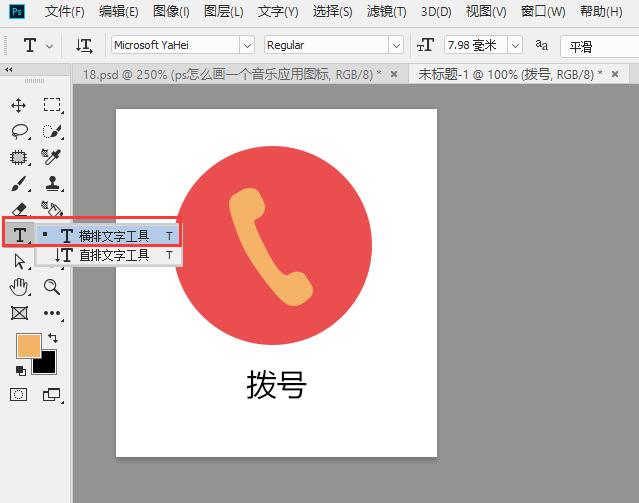Select the Zoom magnifier tool
The height and width of the screenshot is (503, 639).
tap(52, 287)
